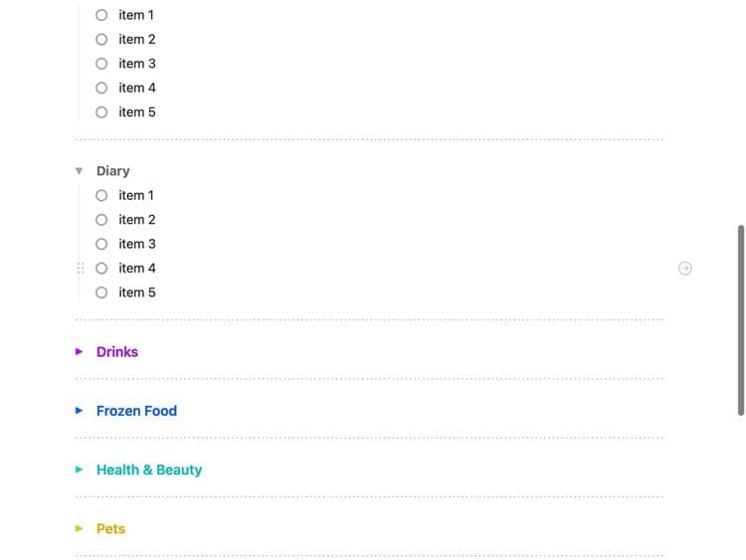This screenshot has width=746, height=560.
Task: Click the teal Health & Beauty heading
Action: pyautogui.click(x=149, y=469)
